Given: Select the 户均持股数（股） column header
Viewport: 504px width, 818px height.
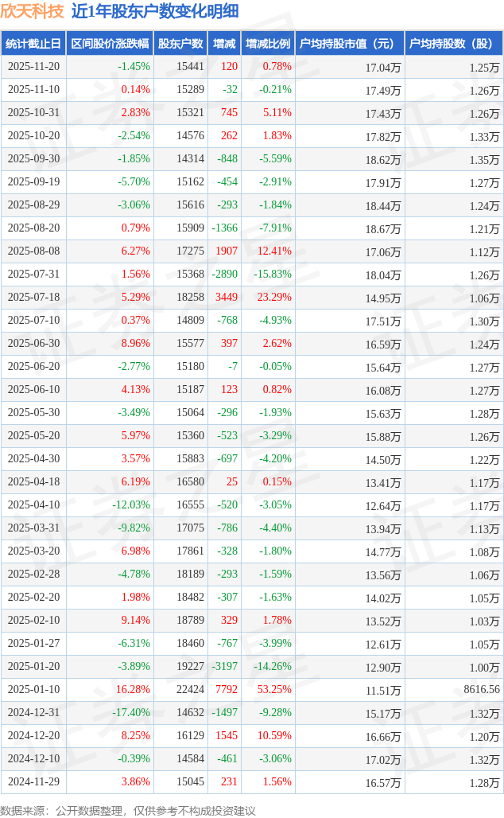Looking at the screenshot, I should tap(453, 44).
